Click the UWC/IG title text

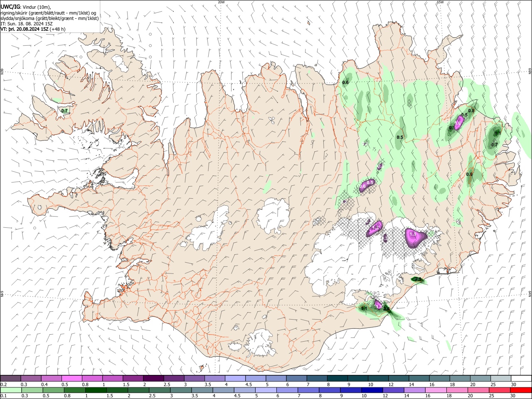pos(10,7)
